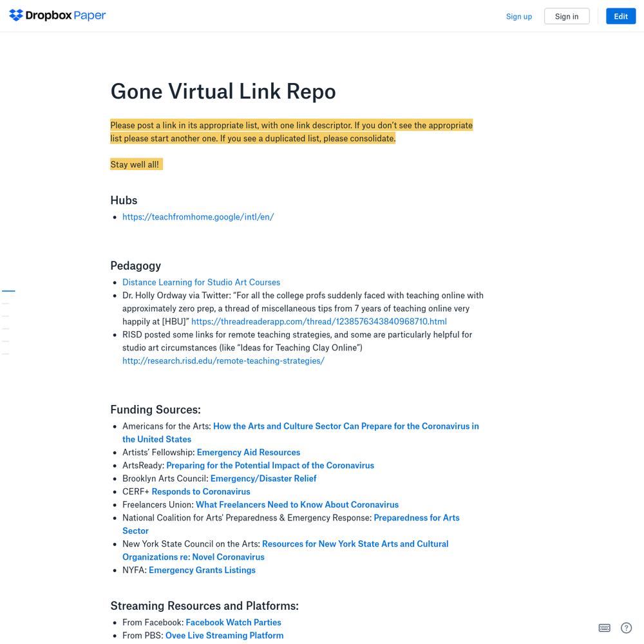The image size is (644, 644).
Task: Click Streaming Resources and Platforms heading
Action: coord(205,606)
